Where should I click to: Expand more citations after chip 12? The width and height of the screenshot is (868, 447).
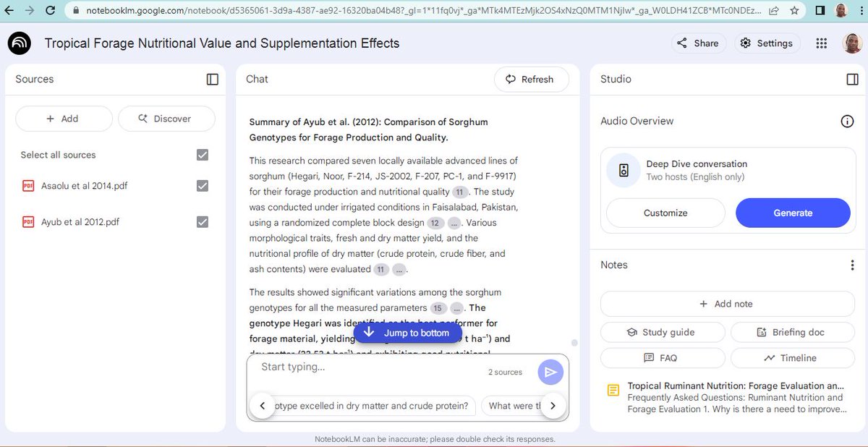coord(454,223)
